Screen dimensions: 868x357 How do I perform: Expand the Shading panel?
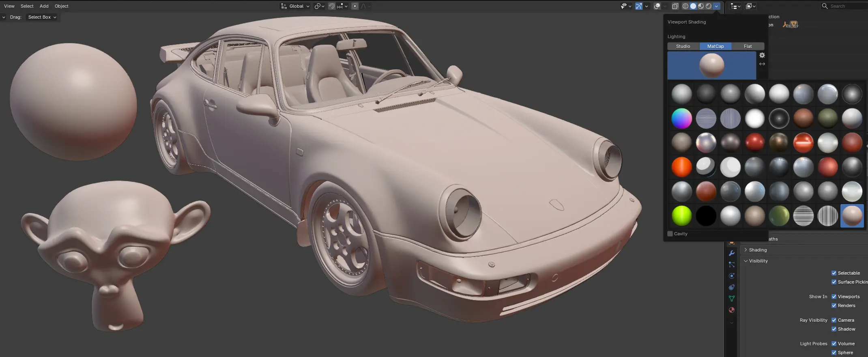[758, 250]
